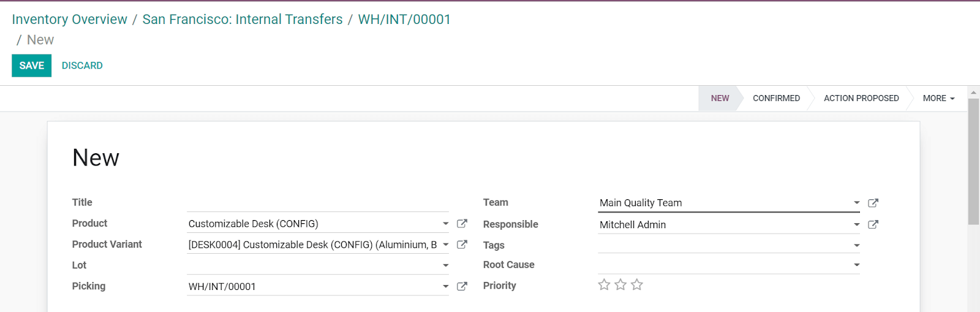Image resolution: width=980 pixels, height=312 pixels.
Task: Click the "New" breadcrumb text
Action: coord(40,40)
